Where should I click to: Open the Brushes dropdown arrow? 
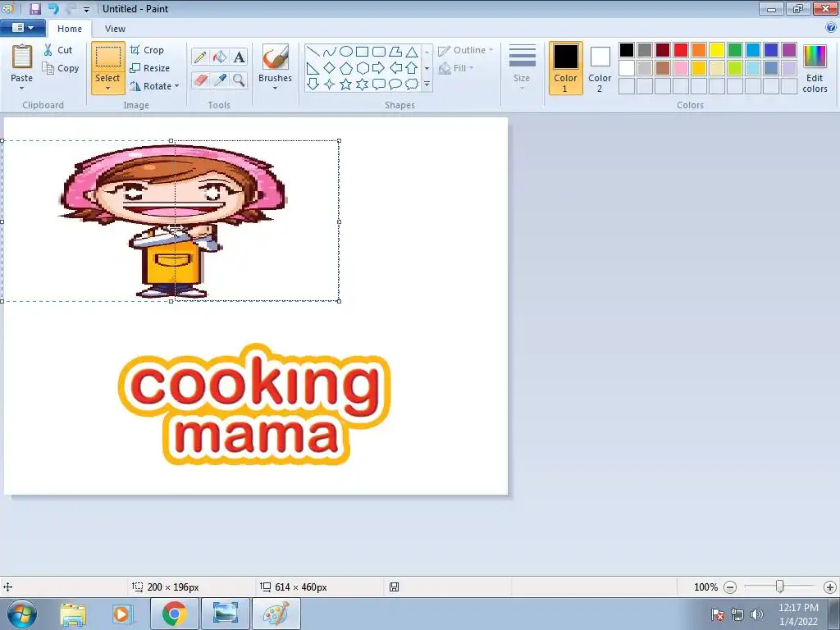(276, 89)
